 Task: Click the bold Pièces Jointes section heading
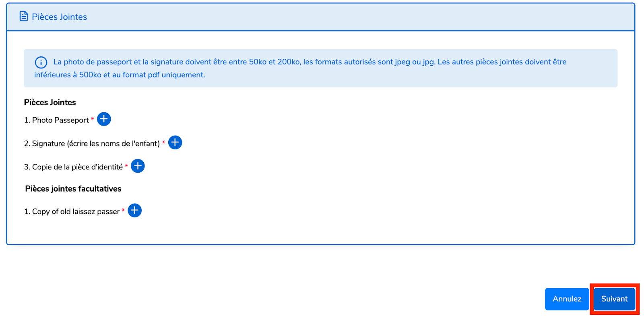click(x=50, y=102)
